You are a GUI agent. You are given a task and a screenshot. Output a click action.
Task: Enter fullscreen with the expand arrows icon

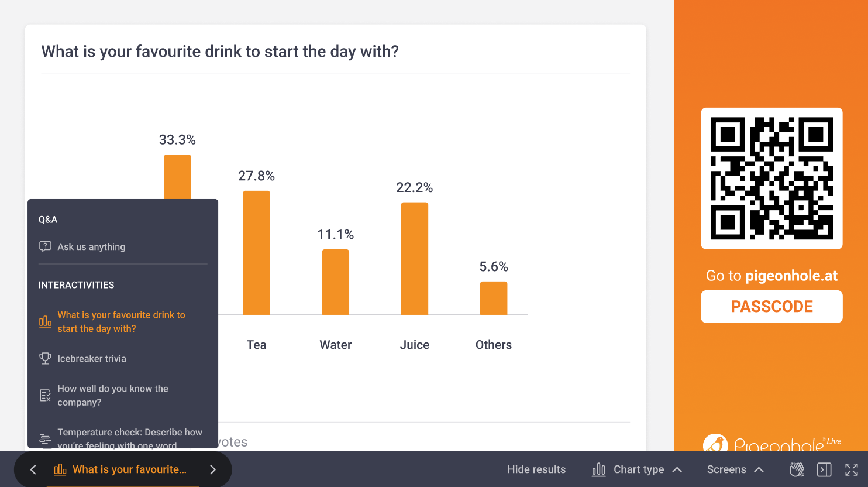[x=852, y=469]
